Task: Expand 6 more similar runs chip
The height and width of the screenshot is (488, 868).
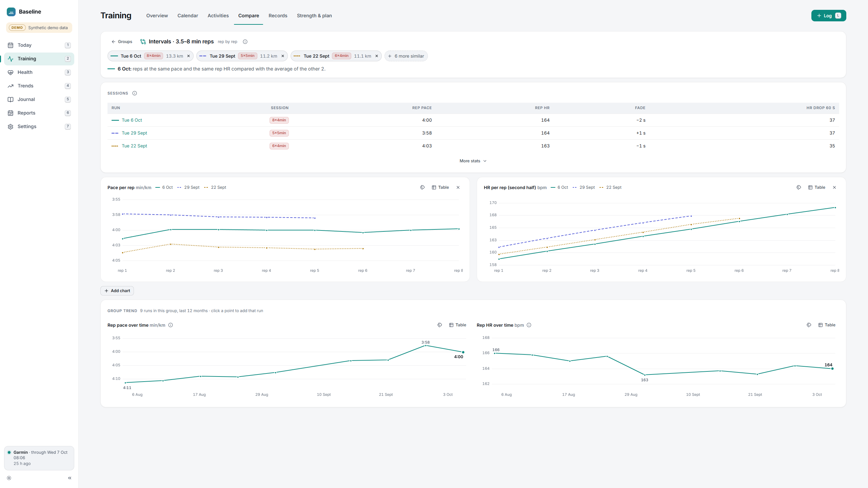Action: (x=406, y=56)
